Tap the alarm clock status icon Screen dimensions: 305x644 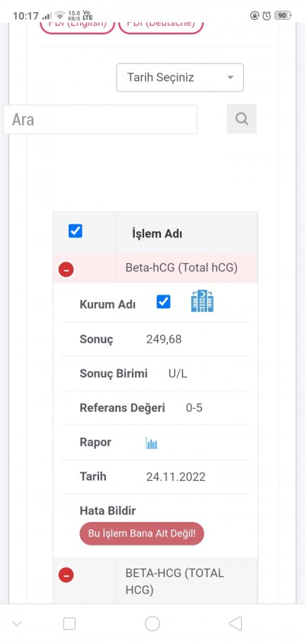(266, 15)
